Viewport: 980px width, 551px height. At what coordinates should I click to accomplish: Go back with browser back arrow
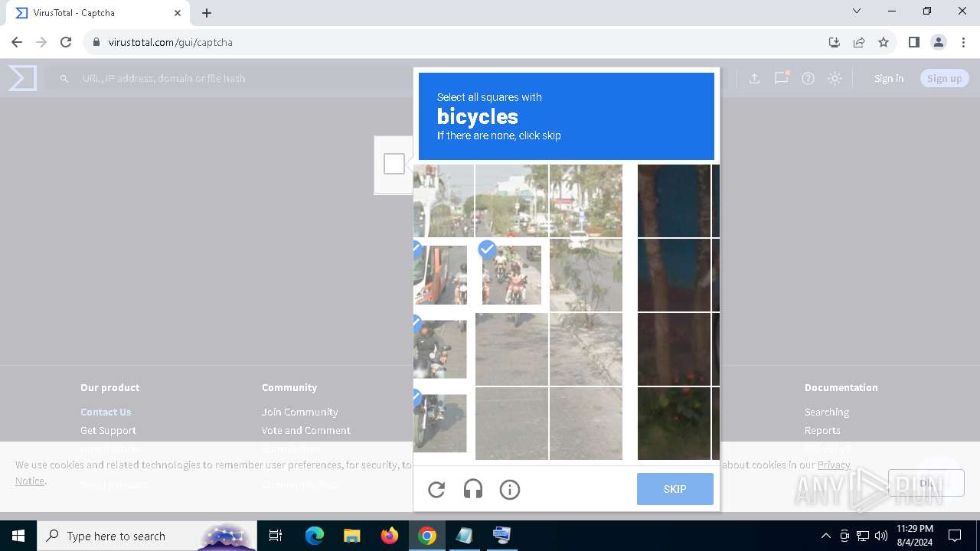pyautogui.click(x=17, y=42)
